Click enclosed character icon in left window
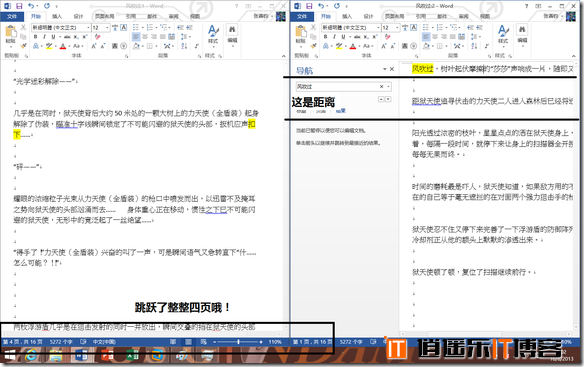 [x=124, y=46]
